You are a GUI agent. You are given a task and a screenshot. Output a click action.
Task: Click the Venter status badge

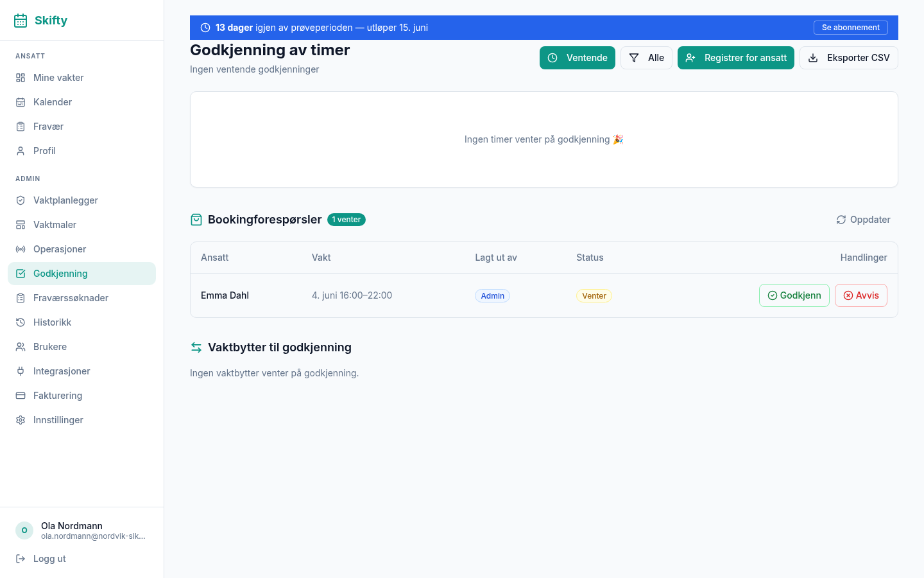(594, 295)
